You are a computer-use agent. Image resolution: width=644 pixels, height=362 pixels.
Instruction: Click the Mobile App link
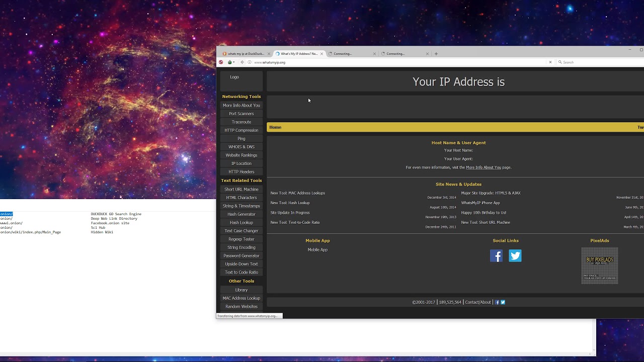317,250
